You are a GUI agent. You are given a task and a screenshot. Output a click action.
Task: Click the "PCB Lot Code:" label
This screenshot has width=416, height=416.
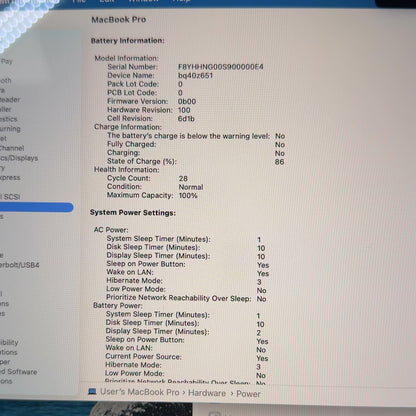(x=132, y=93)
